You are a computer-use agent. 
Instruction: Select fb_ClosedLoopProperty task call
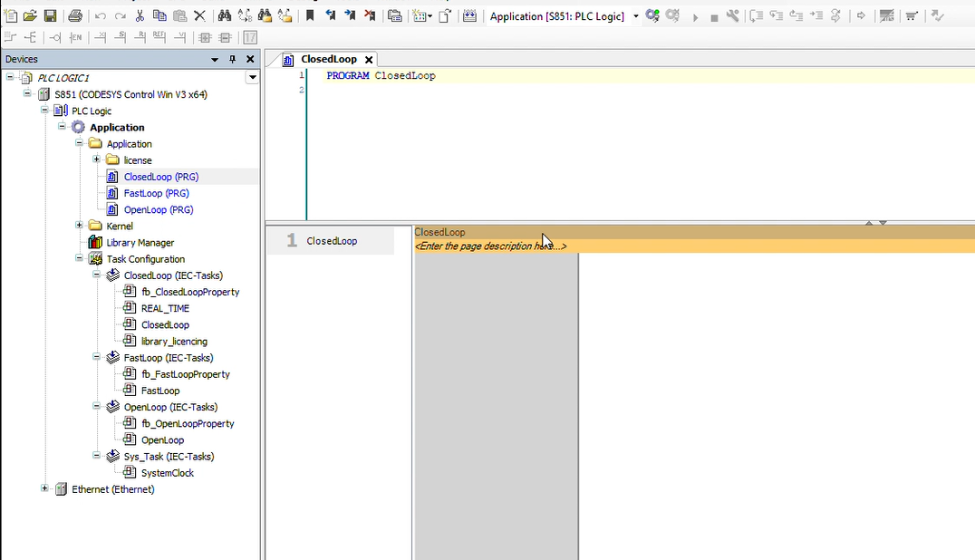pos(190,292)
